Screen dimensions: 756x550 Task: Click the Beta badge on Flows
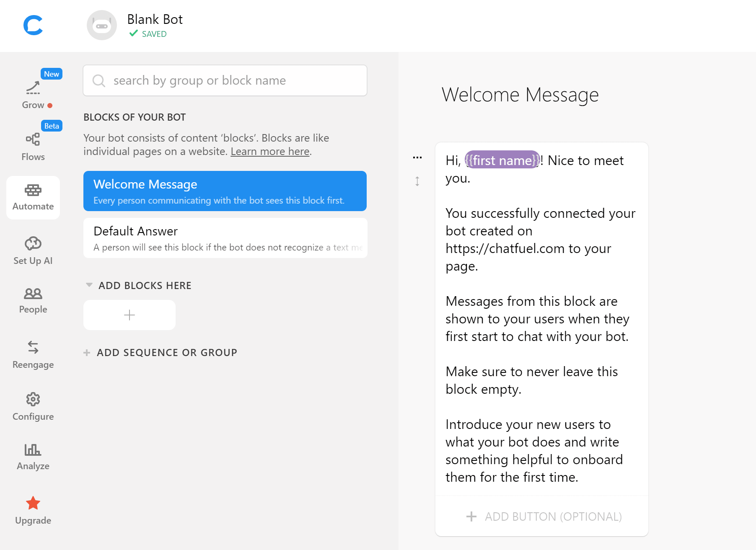pos(52,126)
